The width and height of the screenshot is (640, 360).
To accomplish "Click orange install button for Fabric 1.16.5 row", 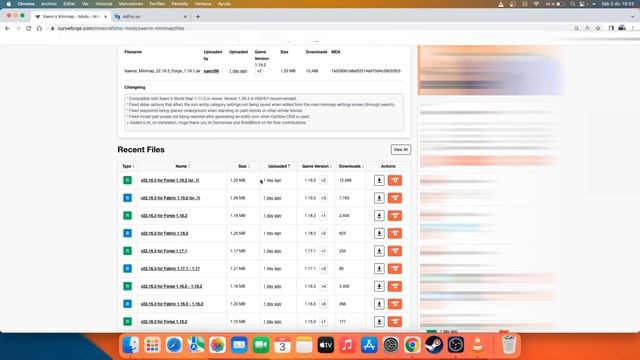I will pos(395,304).
